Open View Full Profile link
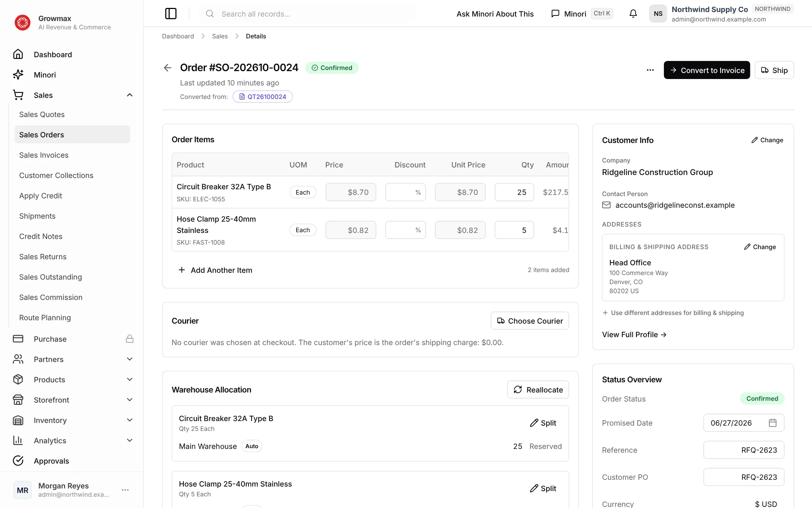This screenshot has height=508, width=812. point(634,335)
